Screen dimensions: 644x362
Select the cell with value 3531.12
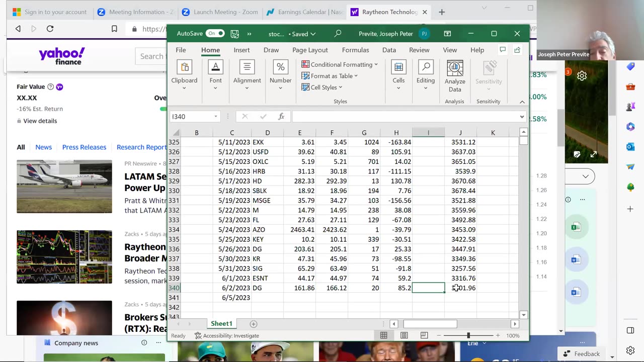[x=460, y=142]
